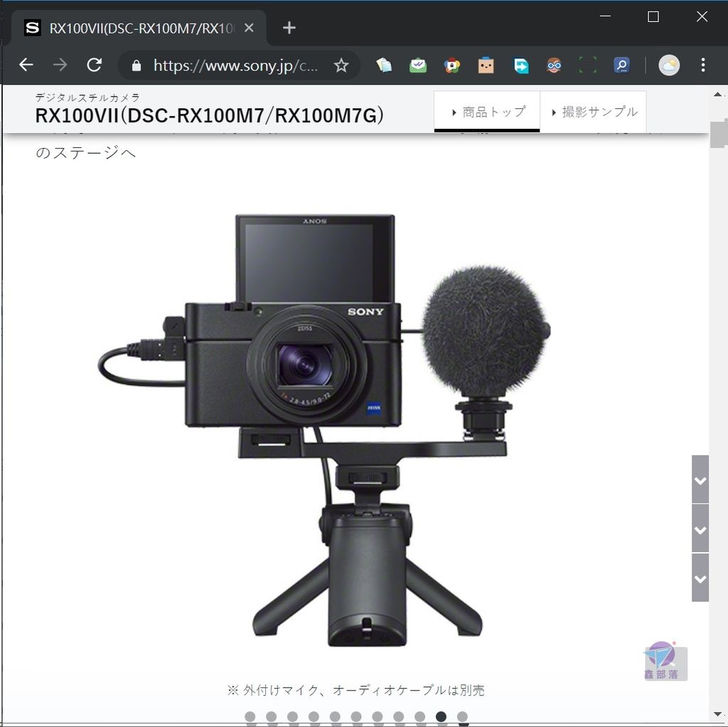This screenshot has width=728, height=727.
Task: Open the 撮影サンプル tab
Action: click(594, 112)
